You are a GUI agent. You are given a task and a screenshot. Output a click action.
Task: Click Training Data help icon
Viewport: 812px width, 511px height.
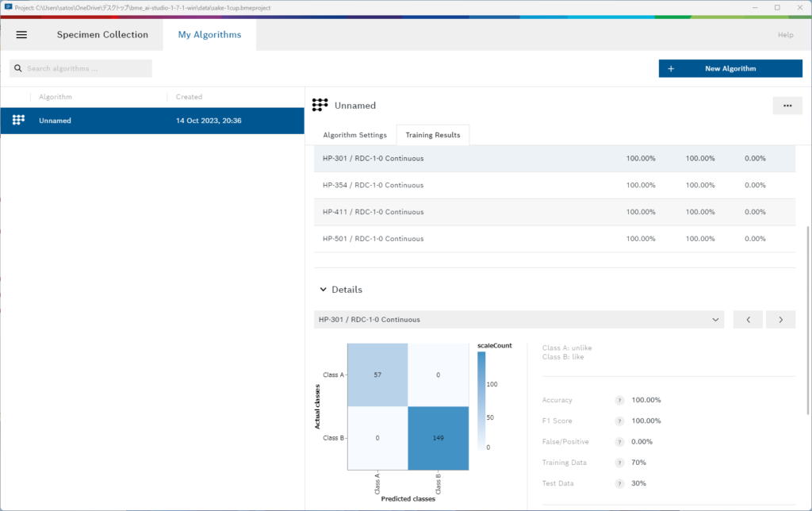click(619, 463)
